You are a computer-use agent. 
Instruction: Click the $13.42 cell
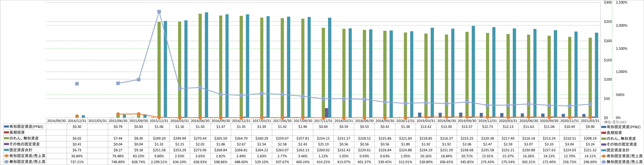tap(426, 127)
